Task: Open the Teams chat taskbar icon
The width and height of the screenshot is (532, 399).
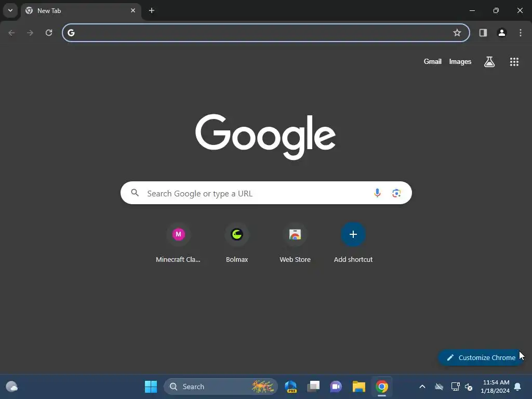Action: pos(336,387)
